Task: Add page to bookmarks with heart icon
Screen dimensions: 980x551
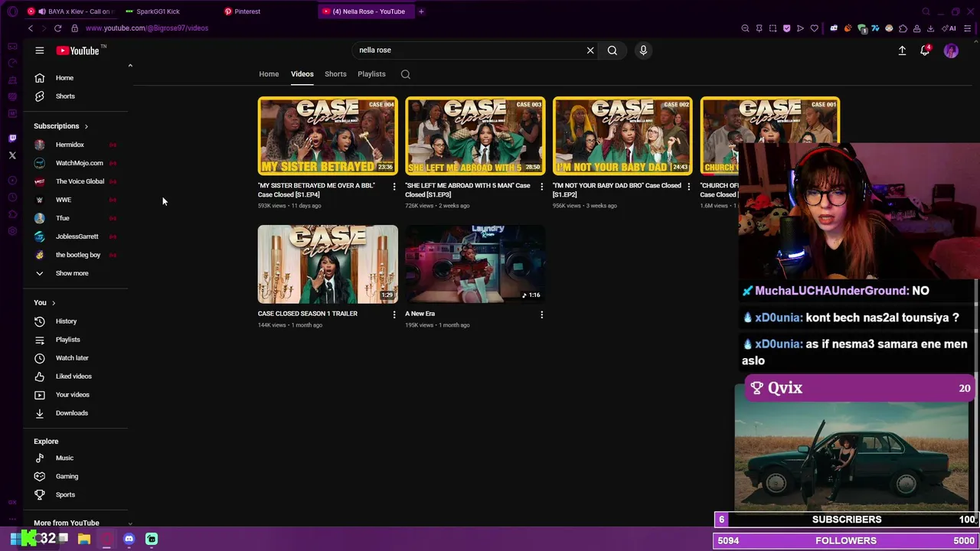Action: click(x=814, y=28)
